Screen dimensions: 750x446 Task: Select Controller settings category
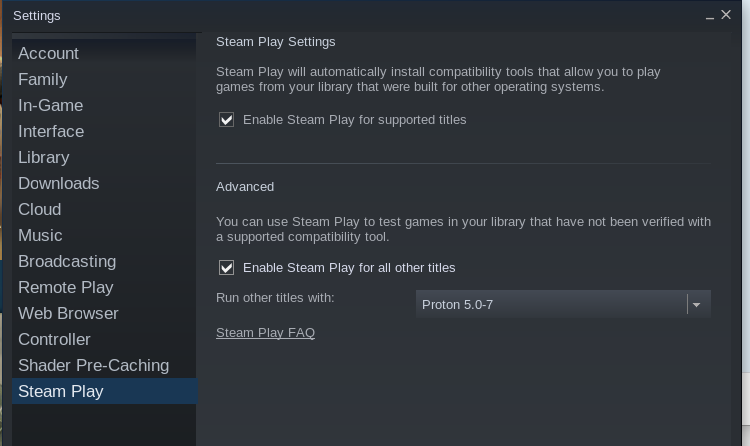(54, 340)
